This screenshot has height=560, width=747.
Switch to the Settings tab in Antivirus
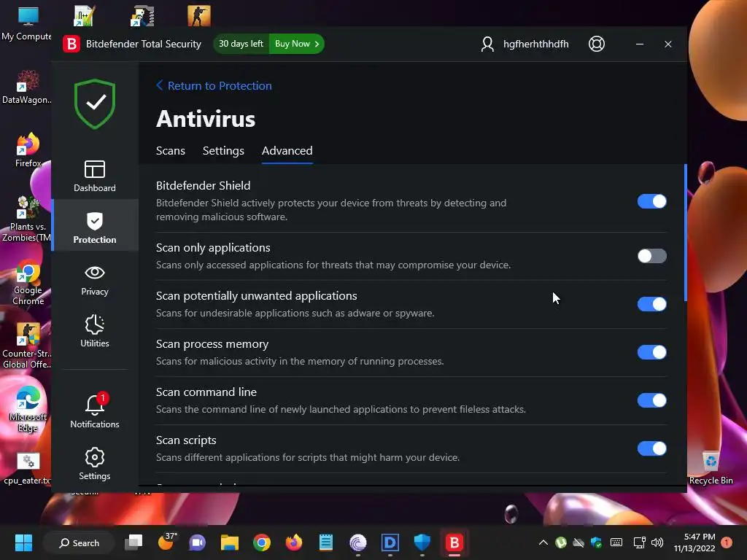[x=223, y=151]
